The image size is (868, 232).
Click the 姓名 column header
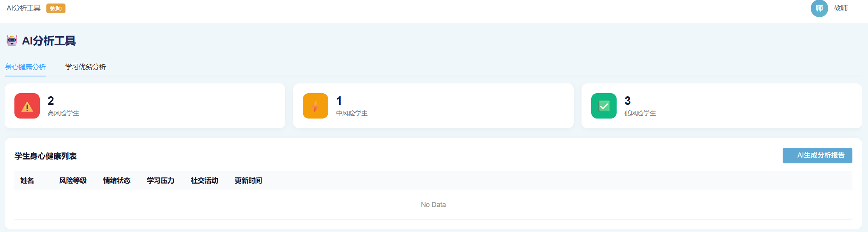click(x=27, y=181)
